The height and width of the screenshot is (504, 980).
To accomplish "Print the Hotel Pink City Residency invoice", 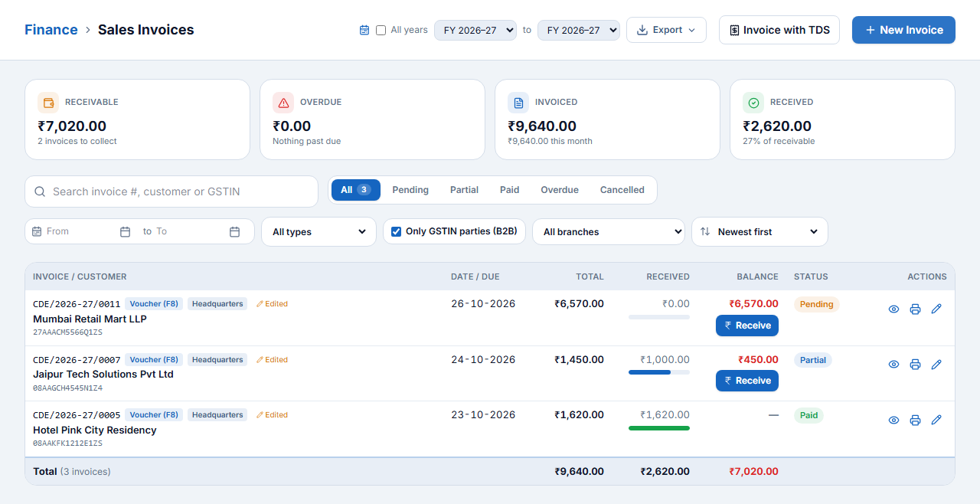I will (915, 421).
